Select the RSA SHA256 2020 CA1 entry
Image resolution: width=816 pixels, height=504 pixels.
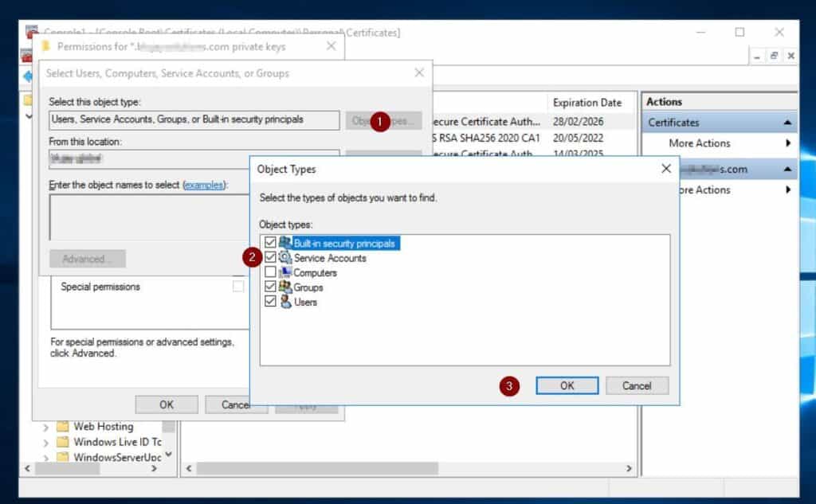(487, 138)
